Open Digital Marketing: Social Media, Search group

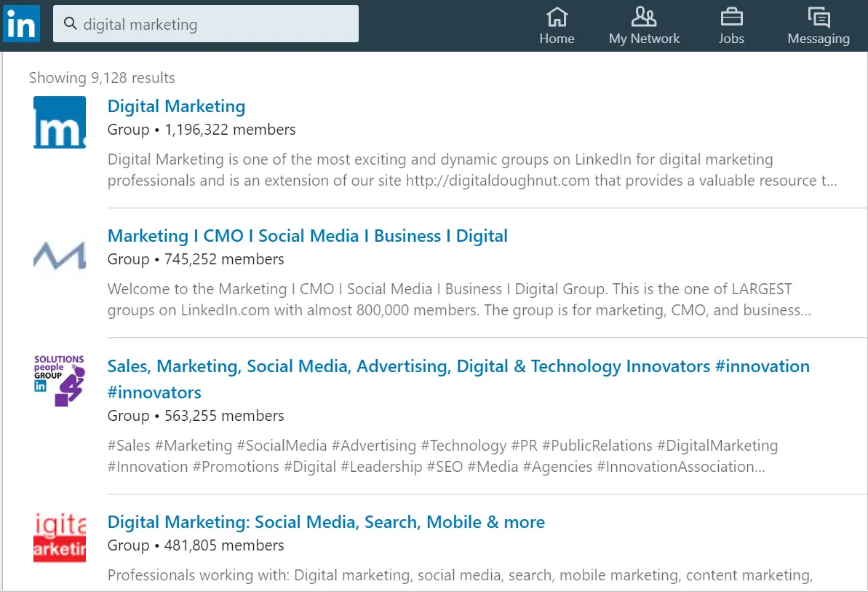click(326, 522)
